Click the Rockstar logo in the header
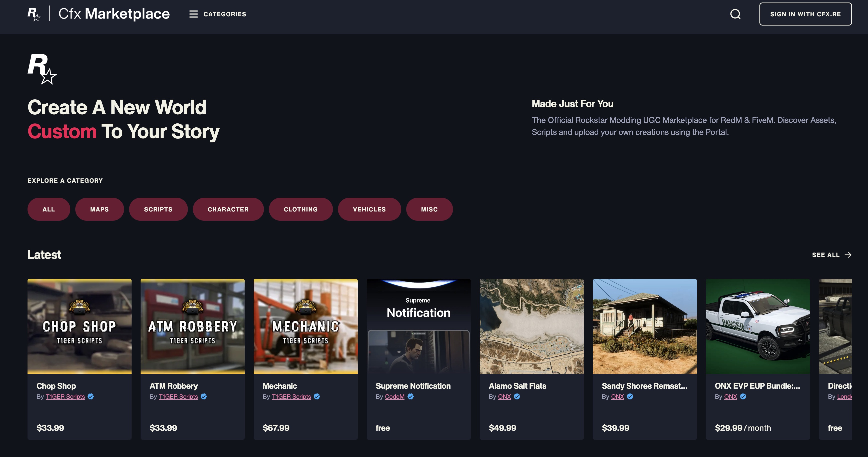868x457 pixels. 34,14
